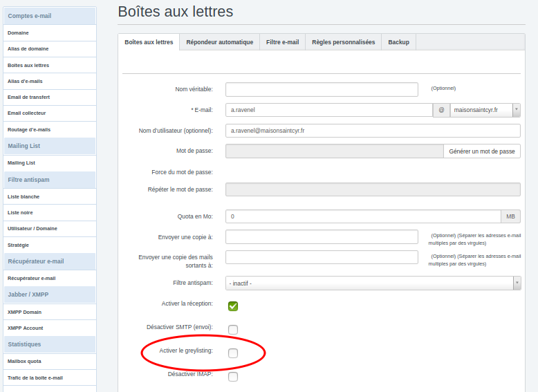The image size is (538, 392).
Task: Go to Liste noire in sidebar
Action: click(x=20, y=212)
